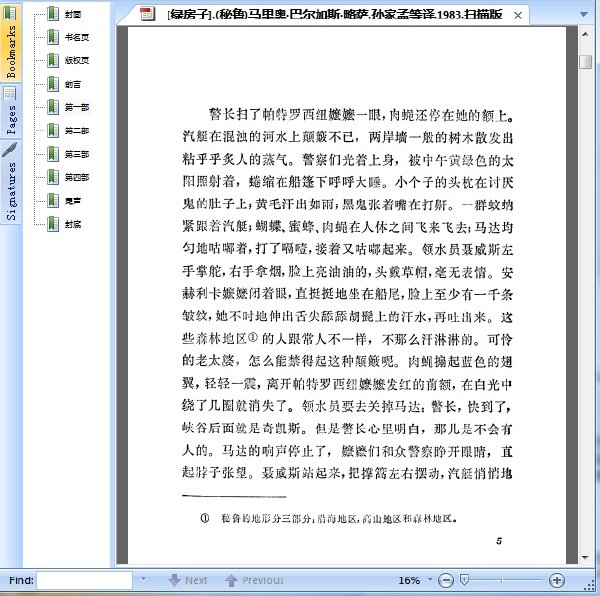The image size is (600, 596).
Task: Click the zoom slider handle
Action: point(464,580)
